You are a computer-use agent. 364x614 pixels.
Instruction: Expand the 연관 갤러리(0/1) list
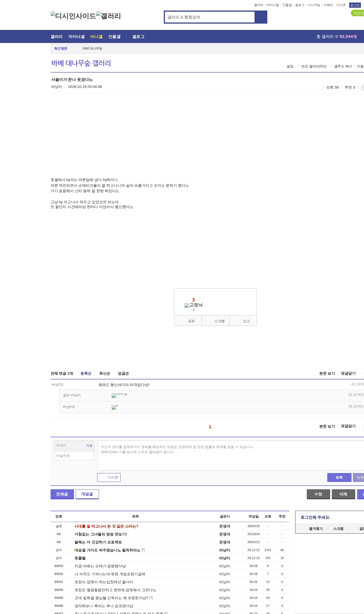tap(313, 66)
